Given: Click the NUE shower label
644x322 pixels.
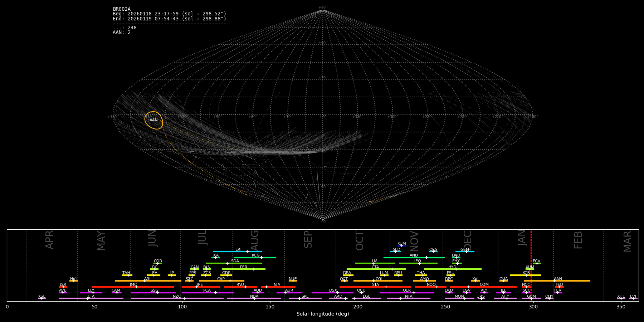Looking at the screenshot, I should click(293, 279).
